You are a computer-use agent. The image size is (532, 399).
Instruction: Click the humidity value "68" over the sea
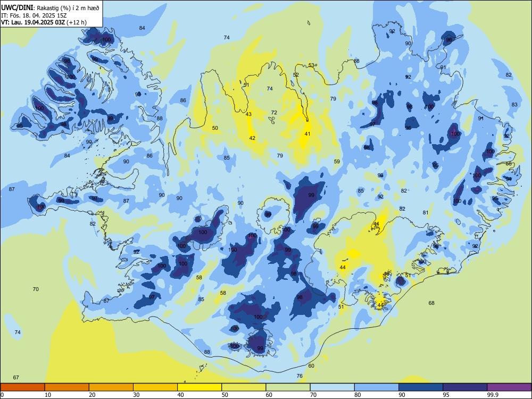(x=431, y=303)
